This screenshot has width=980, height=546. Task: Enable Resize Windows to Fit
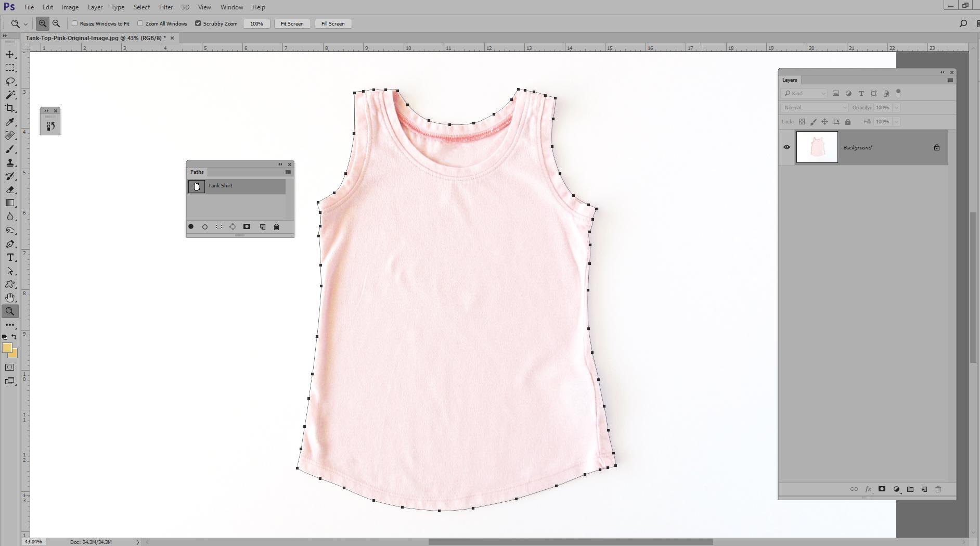[75, 23]
